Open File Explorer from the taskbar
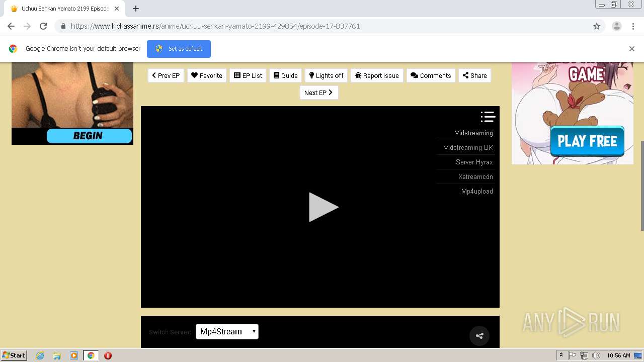This screenshot has width=644, height=362. point(57,355)
